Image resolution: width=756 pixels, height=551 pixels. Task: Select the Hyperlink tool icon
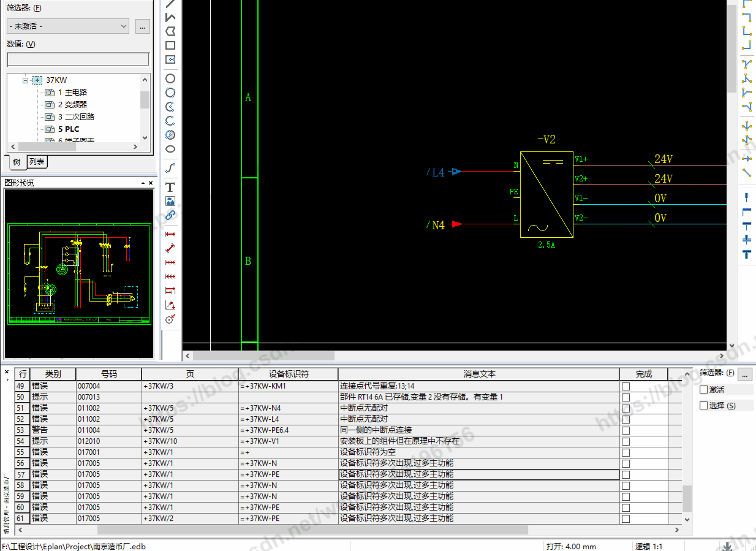170,215
